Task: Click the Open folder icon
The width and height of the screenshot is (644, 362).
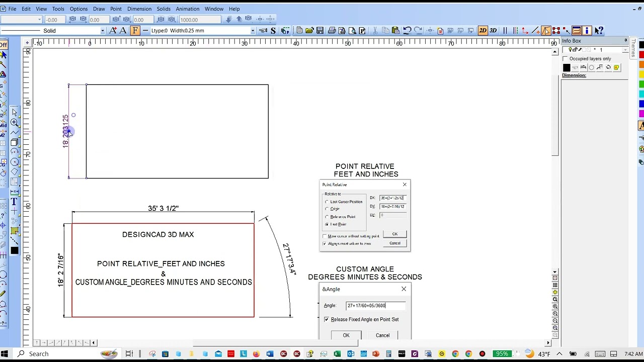Action: pos(309,31)
